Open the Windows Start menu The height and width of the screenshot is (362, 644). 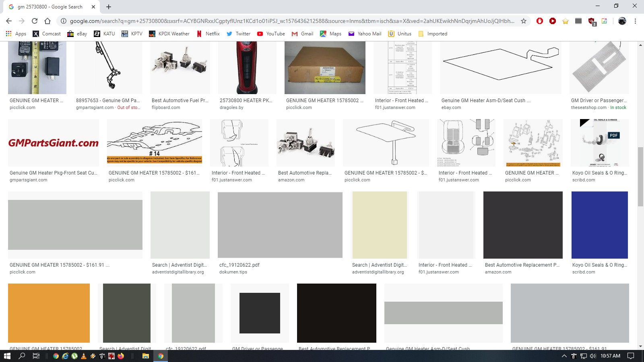point(7,356)
